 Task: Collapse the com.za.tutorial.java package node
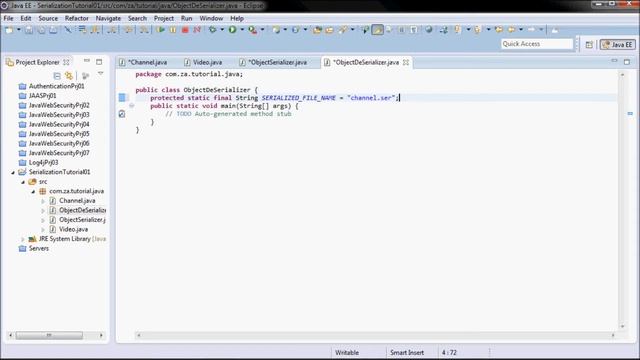point(33,191)
